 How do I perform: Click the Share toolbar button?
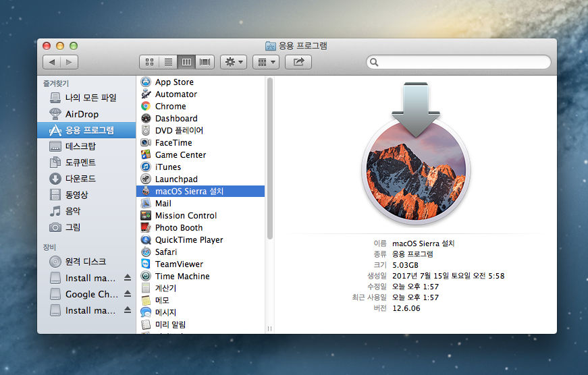click(x=298, y=62)
